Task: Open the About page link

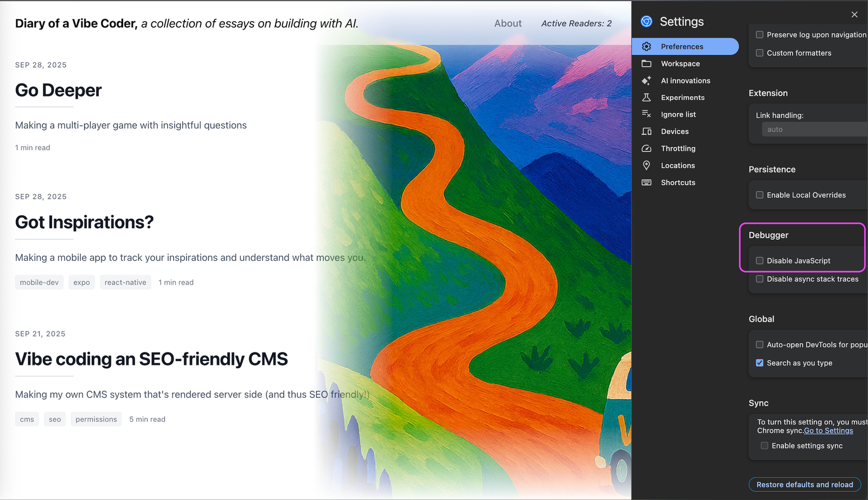Action: tap(508, 23)
